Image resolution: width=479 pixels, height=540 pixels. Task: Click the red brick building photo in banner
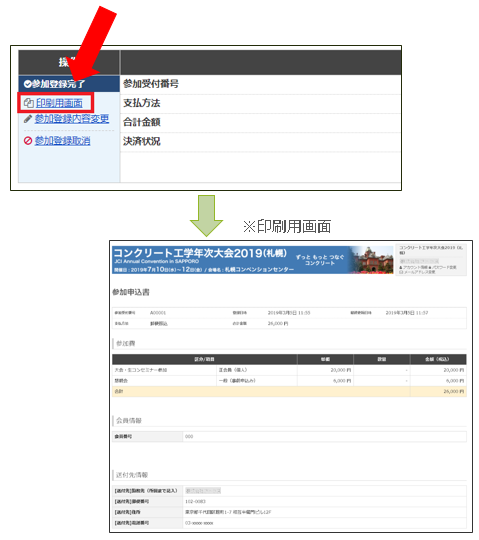click(x=372, y=260)
